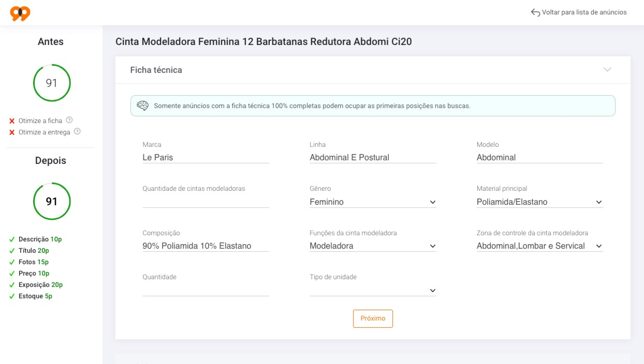The width and height of the screenshot is (644, 364).
Task: Open the Material principal dropdown
Action: pyautogui.click(x=539, y=202)
